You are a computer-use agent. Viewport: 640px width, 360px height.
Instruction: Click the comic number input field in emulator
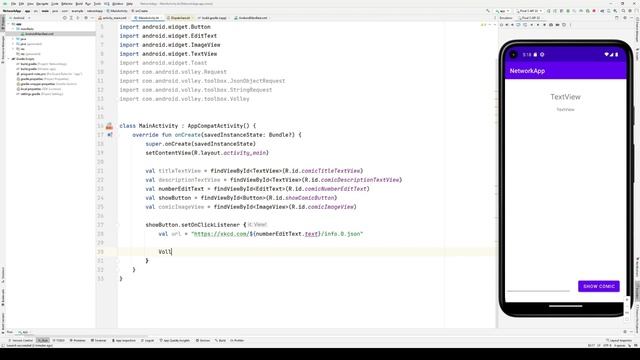pos(538,287)
